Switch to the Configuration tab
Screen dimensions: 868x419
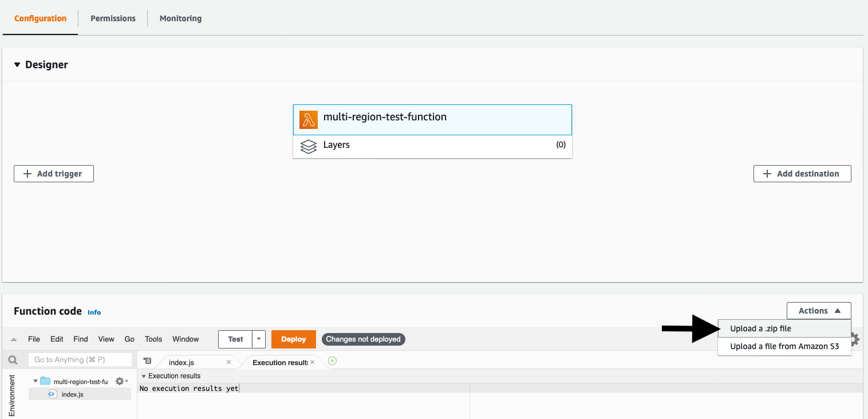40,18
